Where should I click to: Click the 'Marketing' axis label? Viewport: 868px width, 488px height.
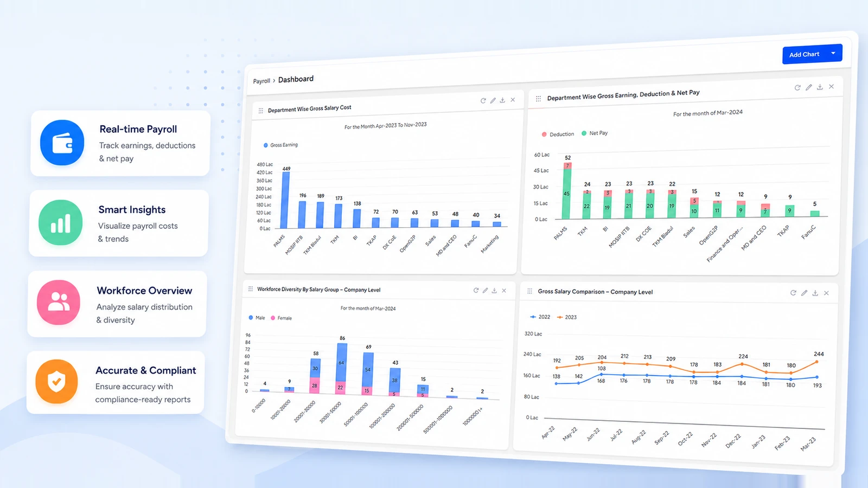[490, 244]
